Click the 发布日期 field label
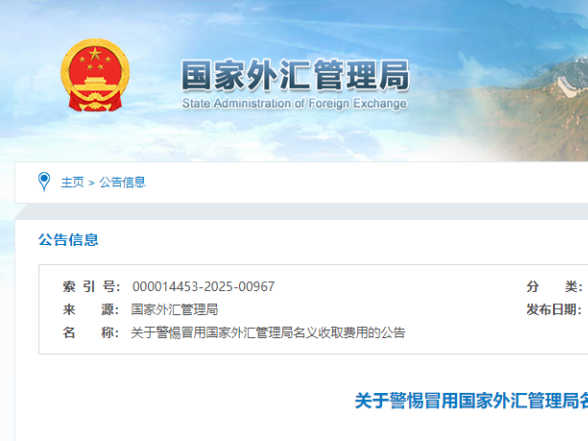The height and width of the screenshot is (441, 588). coord(554,309)
